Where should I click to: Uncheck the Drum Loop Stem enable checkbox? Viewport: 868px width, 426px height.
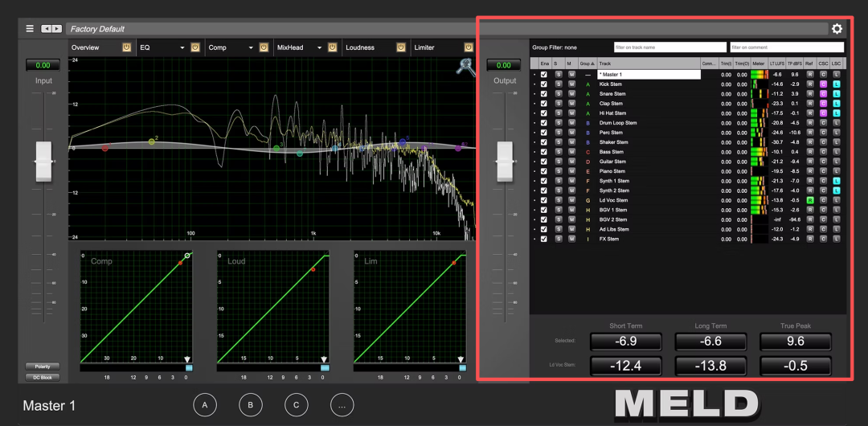pyautogui.click(x=544, y=123)
